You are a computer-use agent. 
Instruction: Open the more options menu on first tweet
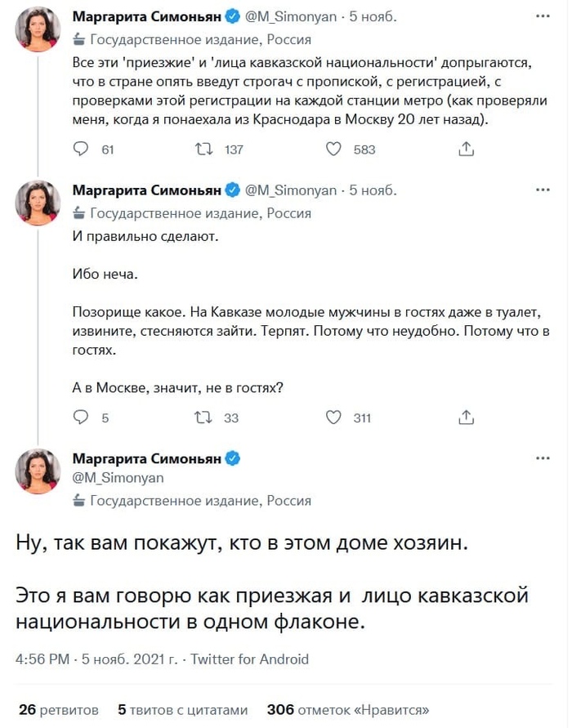point(542,16)
